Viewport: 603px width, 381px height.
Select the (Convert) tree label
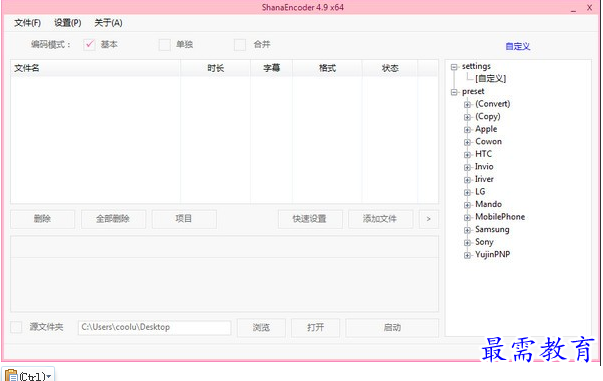[493, 104]
